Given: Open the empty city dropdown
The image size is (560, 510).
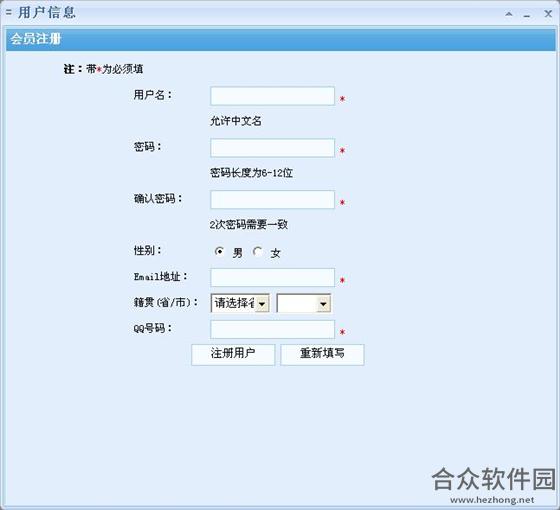Looking at the screenshot, I should point(304,303).
